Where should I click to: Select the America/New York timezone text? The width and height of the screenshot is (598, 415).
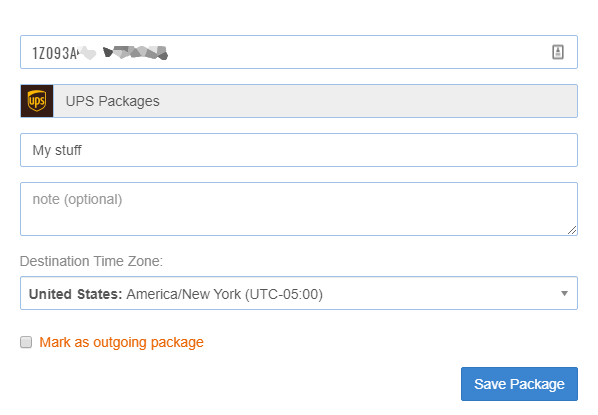tap(184, 294)
